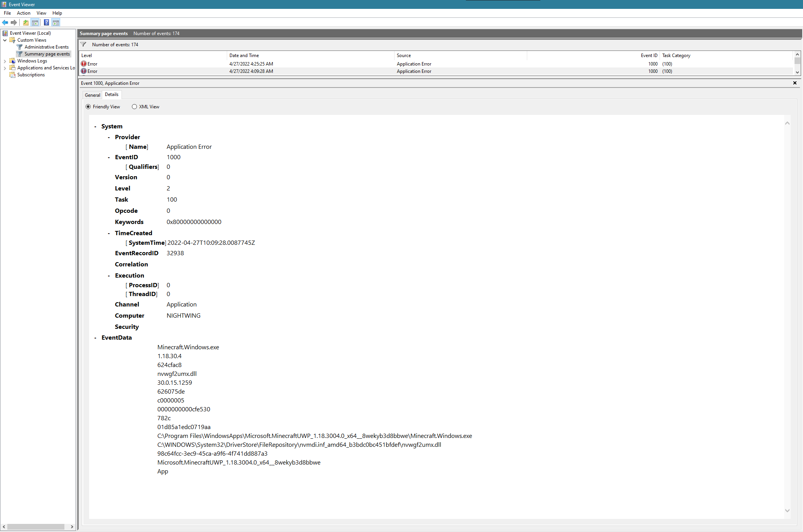Select the 4:25:25 AM error event row

click(x=251, y=64)
